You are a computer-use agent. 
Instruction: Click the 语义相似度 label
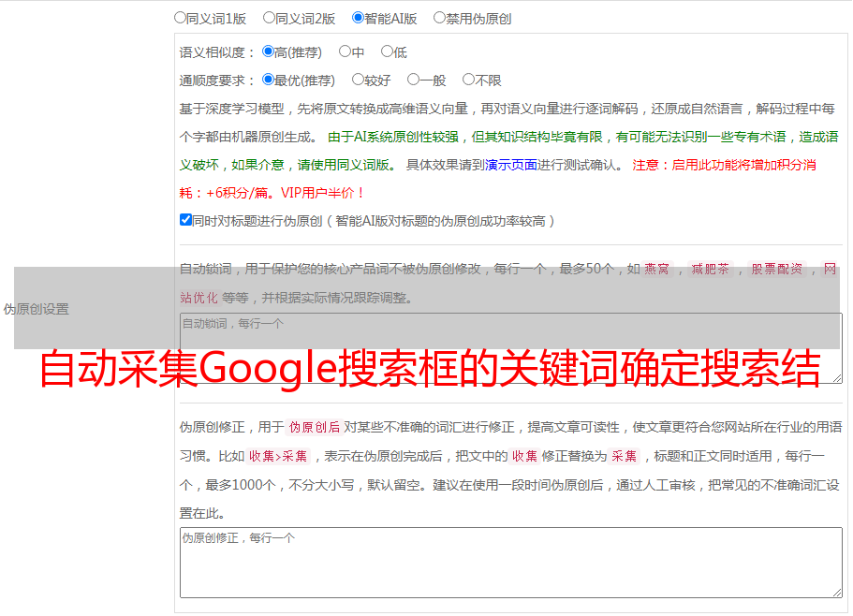(217, 52)
